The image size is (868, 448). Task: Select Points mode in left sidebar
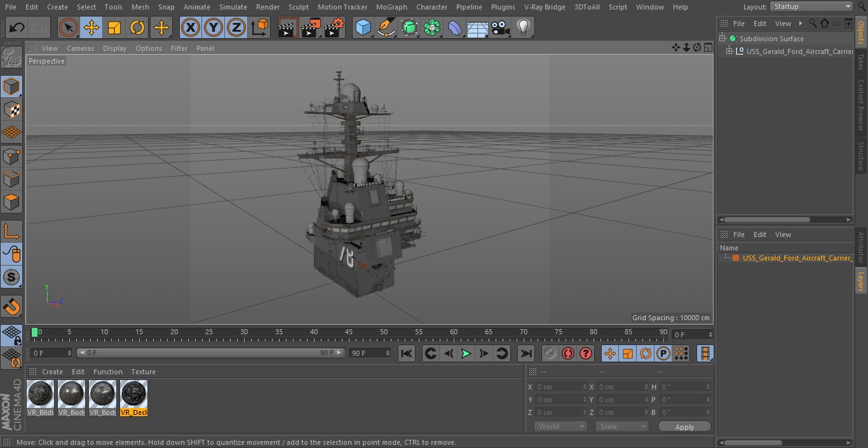11,156
